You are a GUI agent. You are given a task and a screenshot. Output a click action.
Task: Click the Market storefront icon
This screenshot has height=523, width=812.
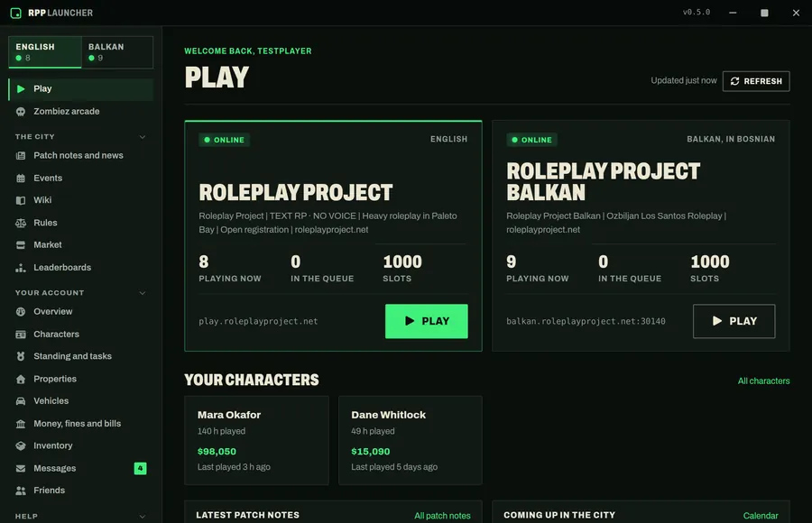(x=21, y=245)
